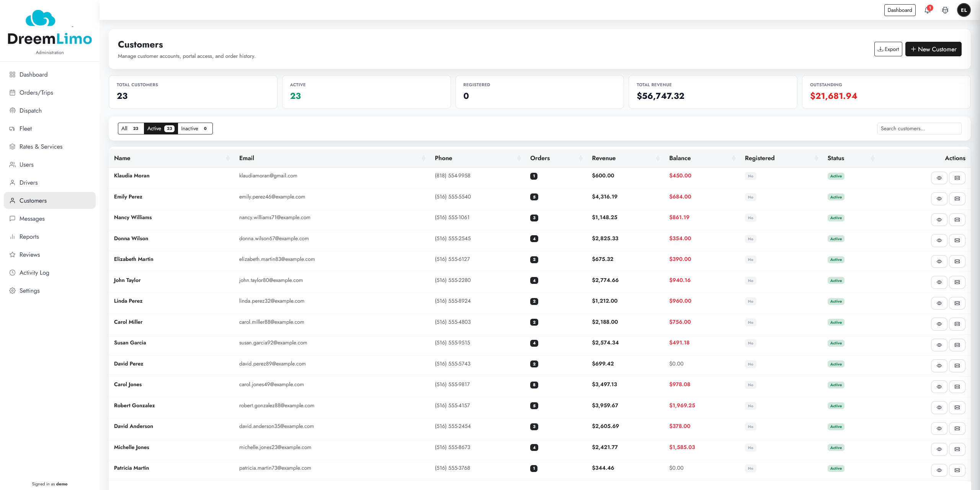The width and height of the screenshot is (980, 490).
Task: Send email to John Taylor
Action: click(x=957, y=282)
